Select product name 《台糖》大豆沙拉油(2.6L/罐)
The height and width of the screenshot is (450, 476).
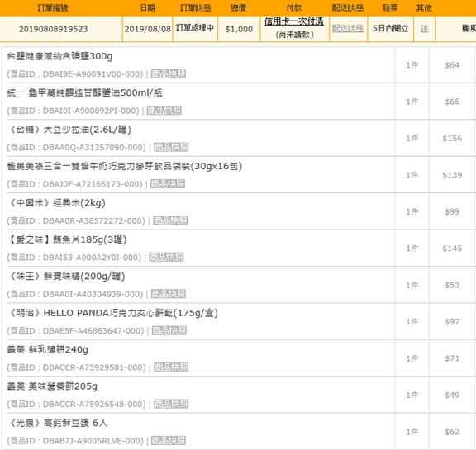coord(69,130)
